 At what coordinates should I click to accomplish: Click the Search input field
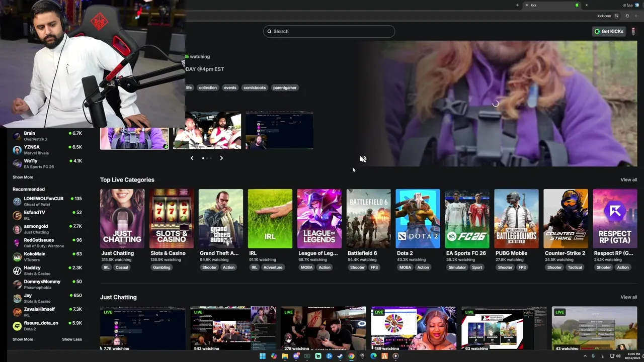tap(329, 31)
